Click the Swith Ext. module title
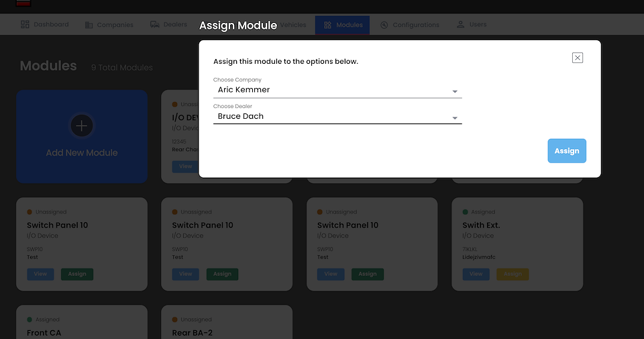Viewport: 644px width, 339px height. point(481,225)
